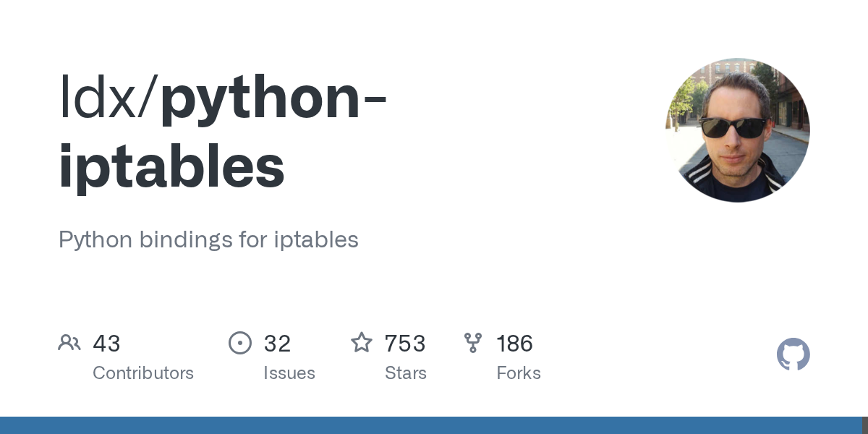868x434 pixels.
Task: Click the Forks branch icon
Action: [473, 343]
